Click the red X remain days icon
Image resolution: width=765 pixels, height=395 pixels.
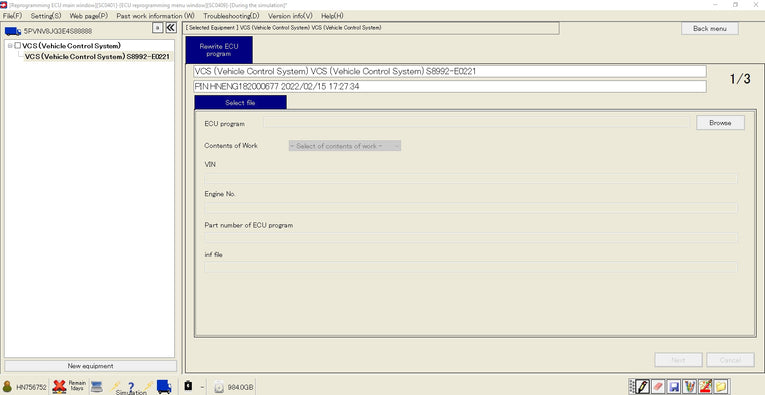[59, 387]
